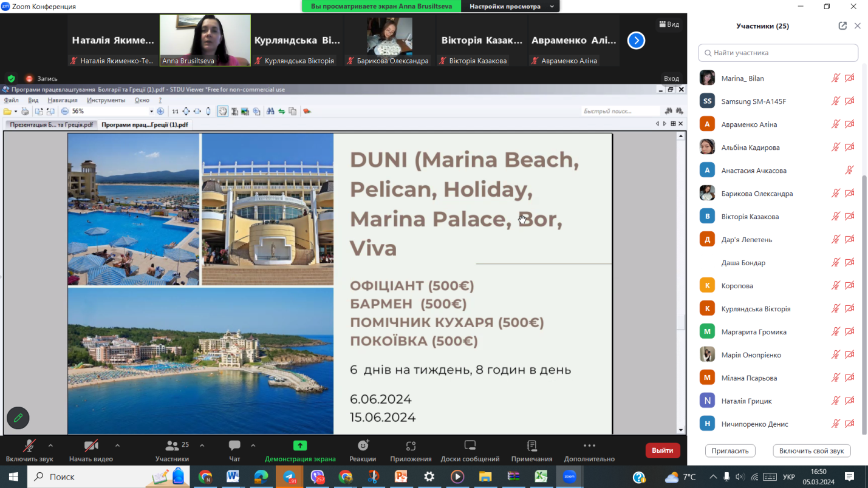
Task: Start video with Начать видео
Action: [91, 446]
